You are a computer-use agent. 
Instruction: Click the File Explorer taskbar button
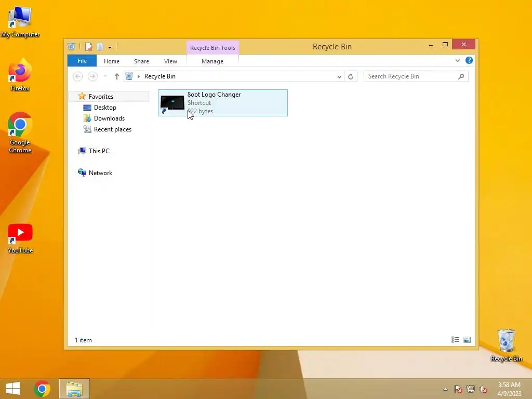click(x=74, y=389)
